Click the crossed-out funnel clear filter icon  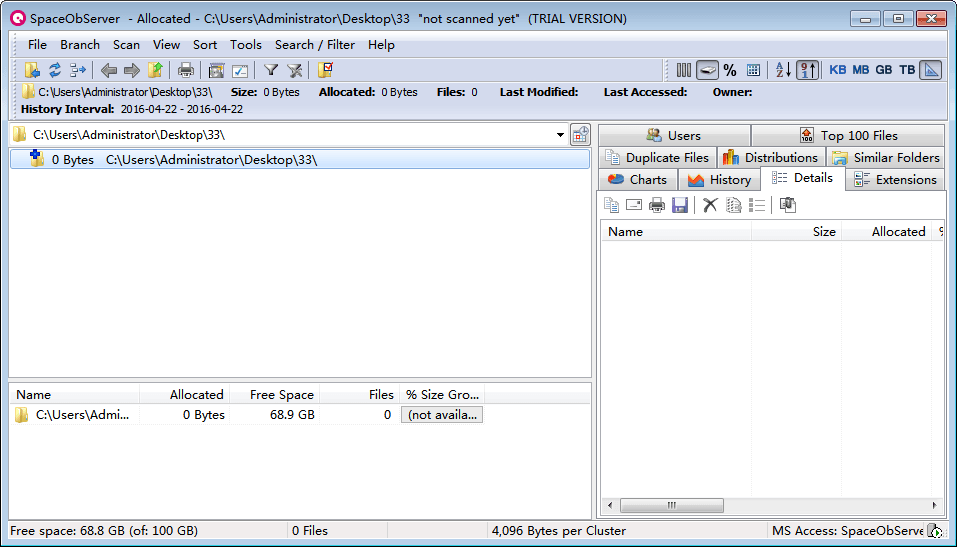point(295,70)
